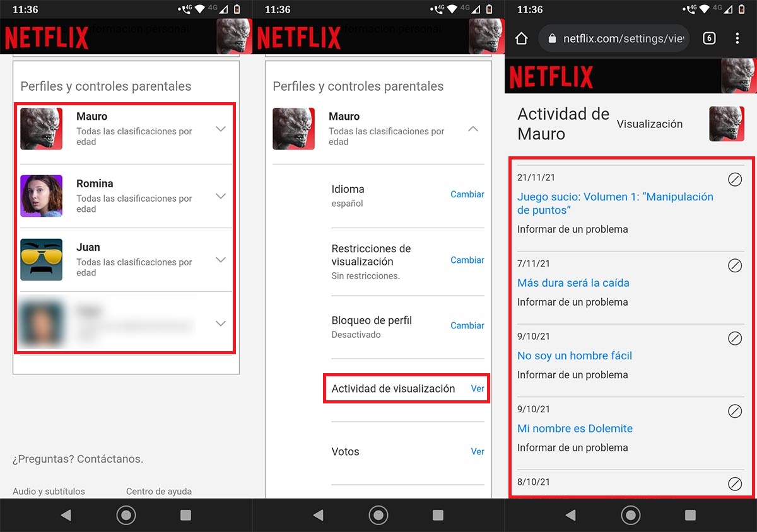The image size is (757, 532).
Task: Select Juan's sunglasses avatar
Action: click(x=41, y=260)
